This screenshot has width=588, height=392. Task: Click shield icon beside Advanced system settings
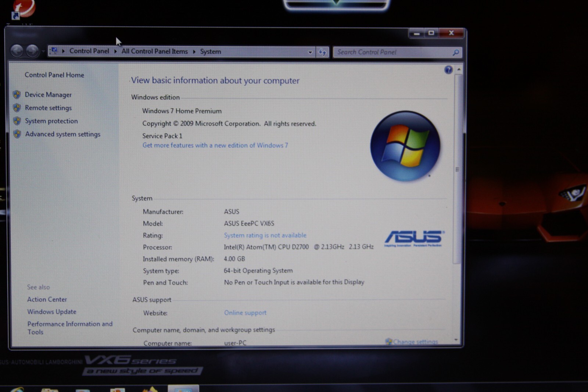tap(17, 134)
